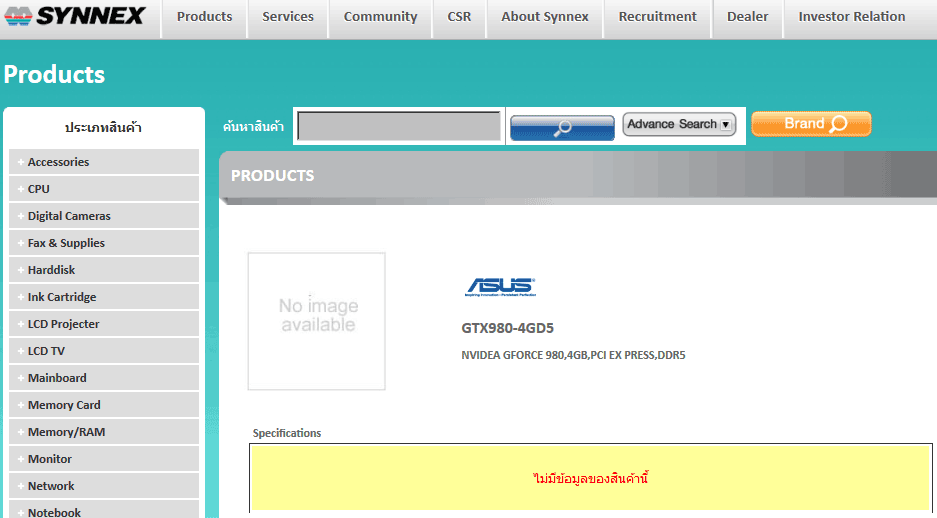The height and width of the screenshot is (518, 937).
Task: Go to the Community menu
Action: tap(380, 17)
